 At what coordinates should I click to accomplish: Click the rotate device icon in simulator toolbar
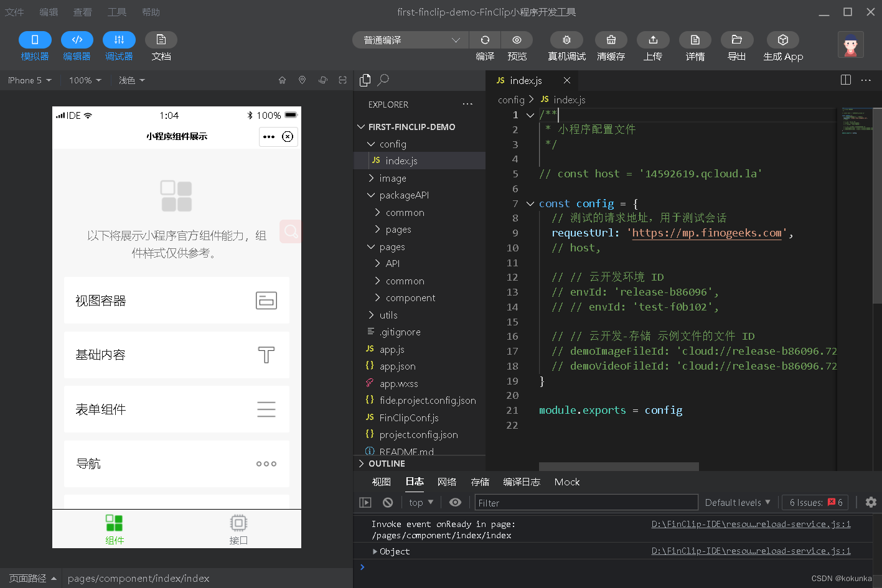click(324, 80)
